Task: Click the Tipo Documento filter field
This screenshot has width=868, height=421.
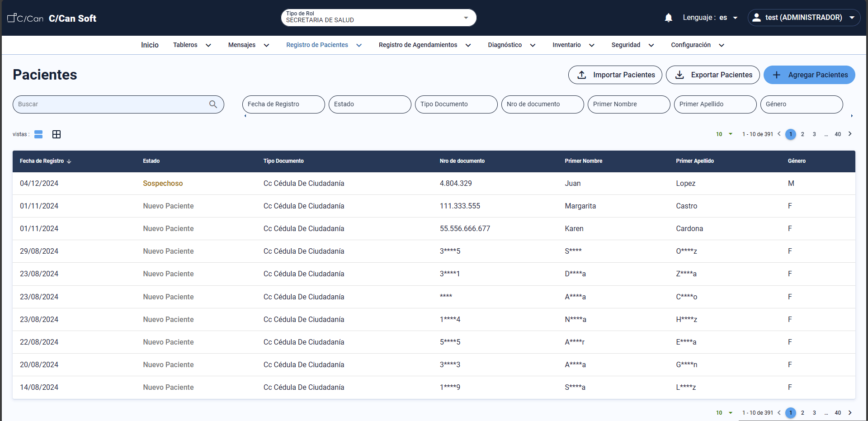Action: pyautogui.click(x=456, y=104)
